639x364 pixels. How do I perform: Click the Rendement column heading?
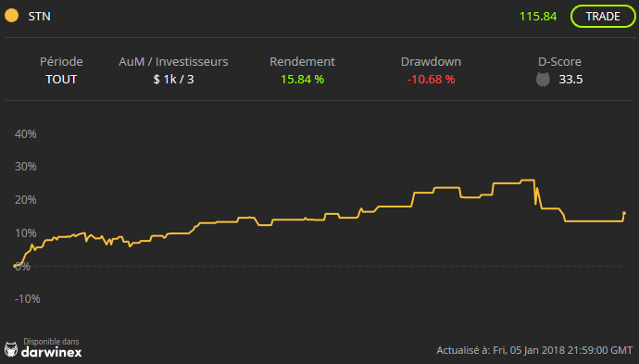click(303, 61)
